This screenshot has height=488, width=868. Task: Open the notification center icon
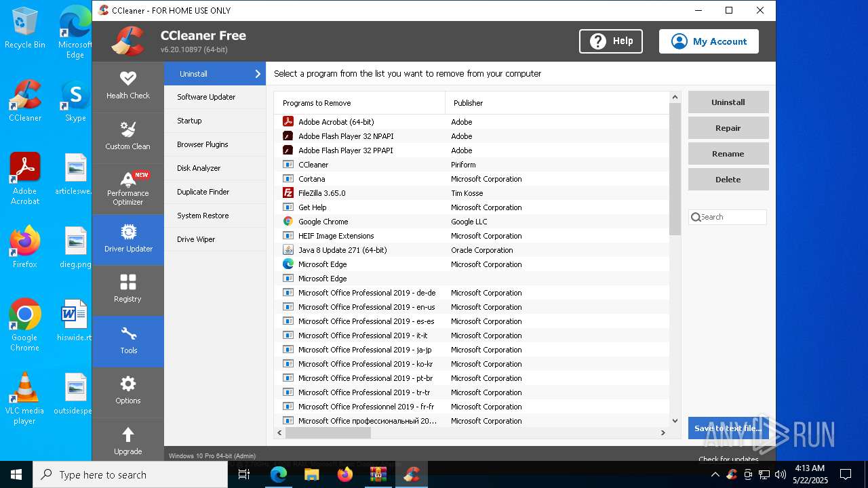pyautogui.click(x=846, y=474)
